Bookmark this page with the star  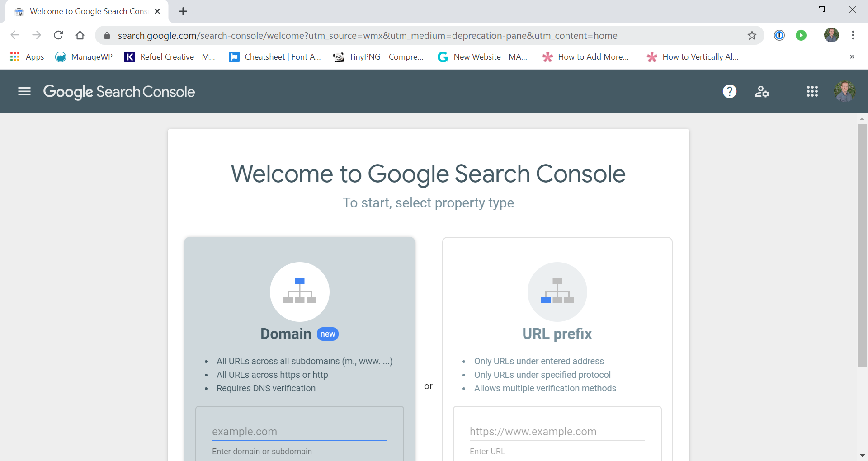point(752,35)
